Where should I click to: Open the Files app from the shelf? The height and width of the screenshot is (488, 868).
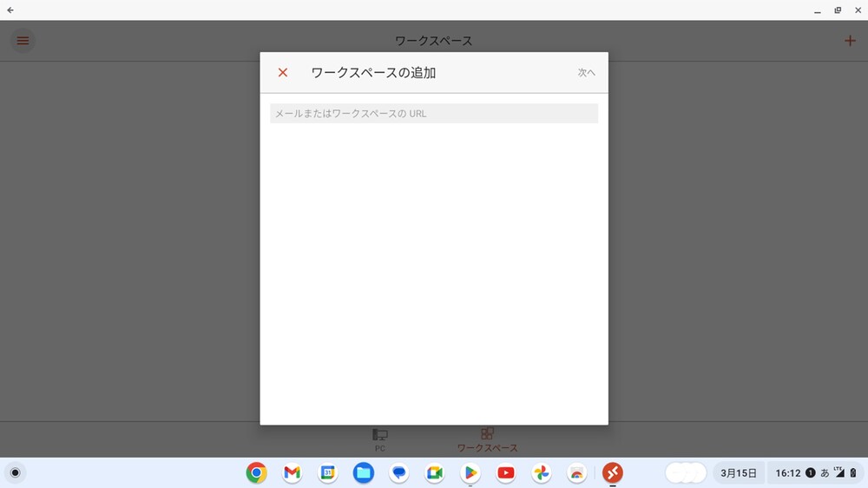(x=364, y=473)
